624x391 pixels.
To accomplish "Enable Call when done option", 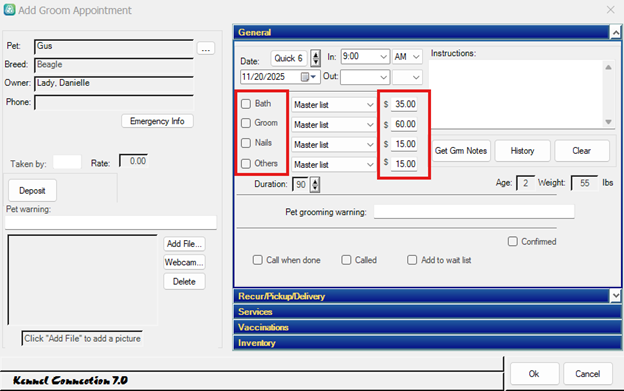I will click(x=257, y=260).
